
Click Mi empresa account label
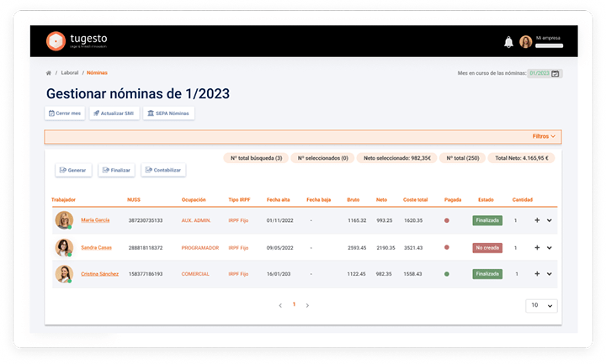click(548, 38)
